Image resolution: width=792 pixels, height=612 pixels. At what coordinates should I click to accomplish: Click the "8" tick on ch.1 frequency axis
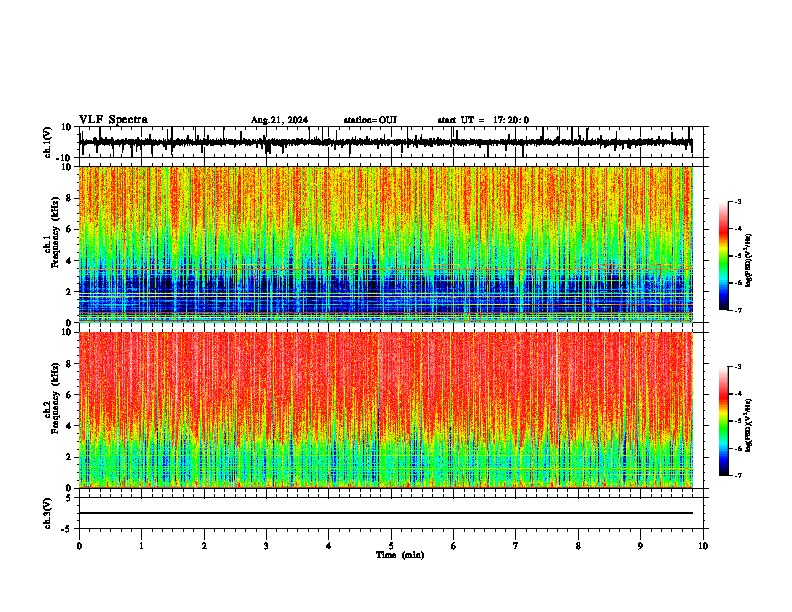pyautogui.click(x=70, y=198)
